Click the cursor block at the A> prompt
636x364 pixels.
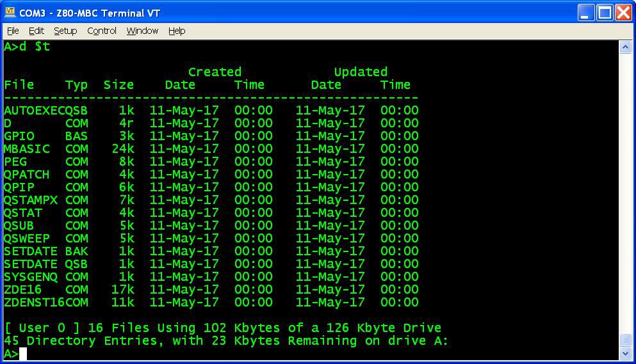click(23, 354)
